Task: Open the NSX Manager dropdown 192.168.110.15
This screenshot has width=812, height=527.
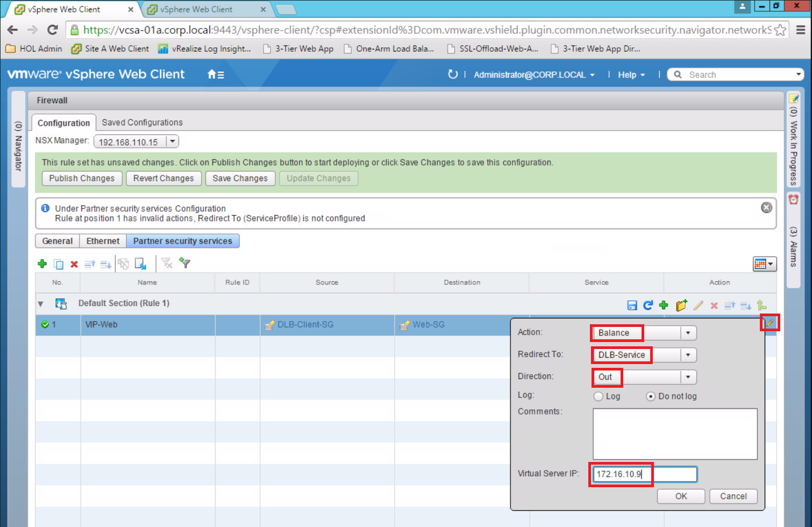Action: click(172, 141)
